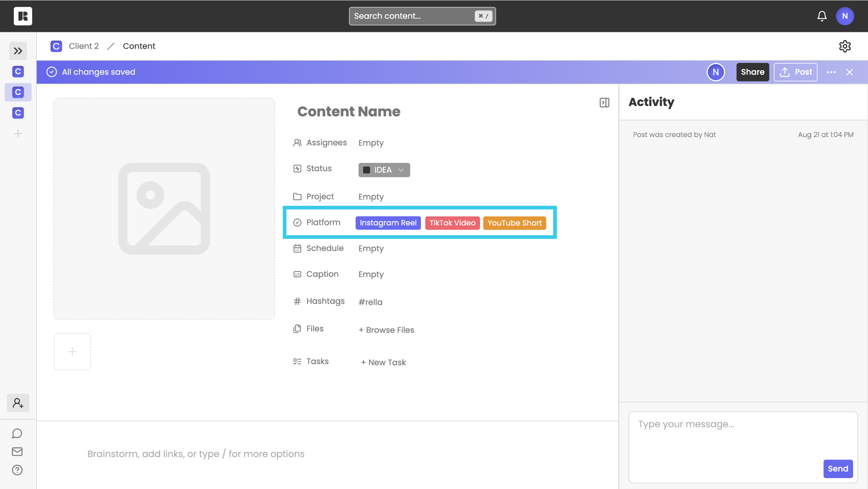The width and height of the screenshot is (868, 489).
Task: Close the content panel with X
Action: (849, 72)
